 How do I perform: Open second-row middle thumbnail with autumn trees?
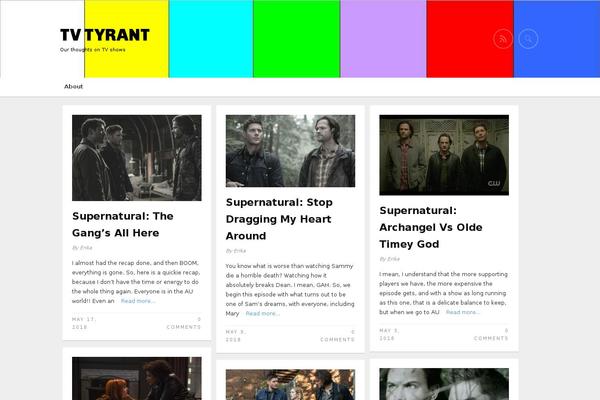[x=290, y=385]
